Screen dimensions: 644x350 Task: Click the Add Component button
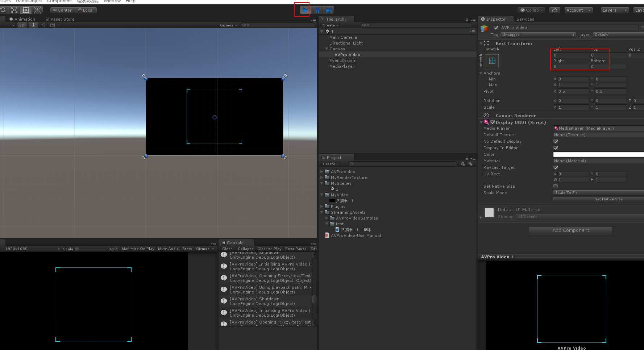(570, 230)
